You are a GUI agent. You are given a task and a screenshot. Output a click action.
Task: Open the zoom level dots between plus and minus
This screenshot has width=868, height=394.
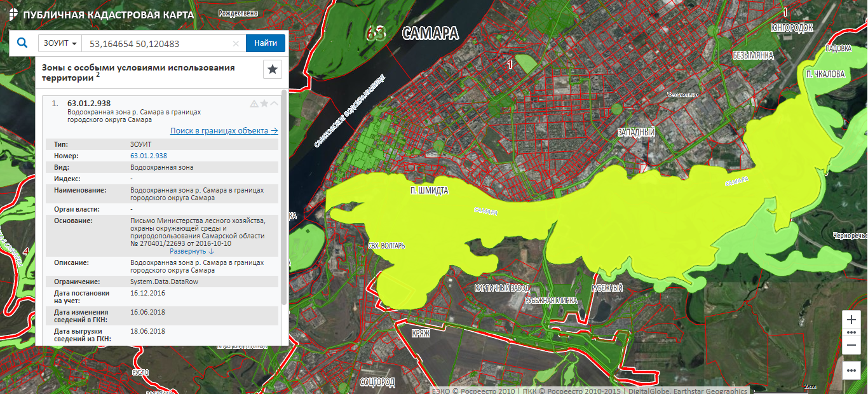(x=851, y=332)
